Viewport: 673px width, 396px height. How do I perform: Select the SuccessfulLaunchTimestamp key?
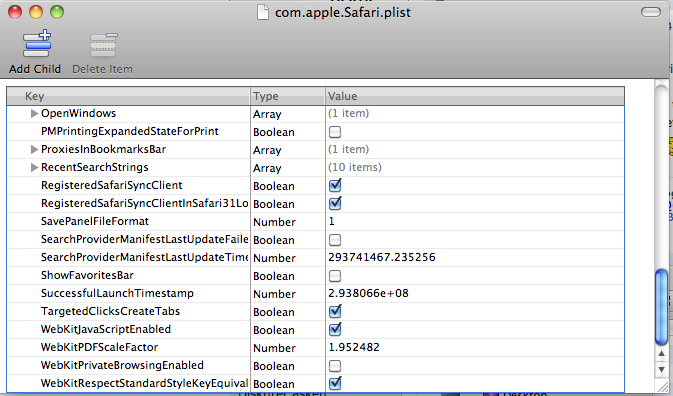point(117,293)
